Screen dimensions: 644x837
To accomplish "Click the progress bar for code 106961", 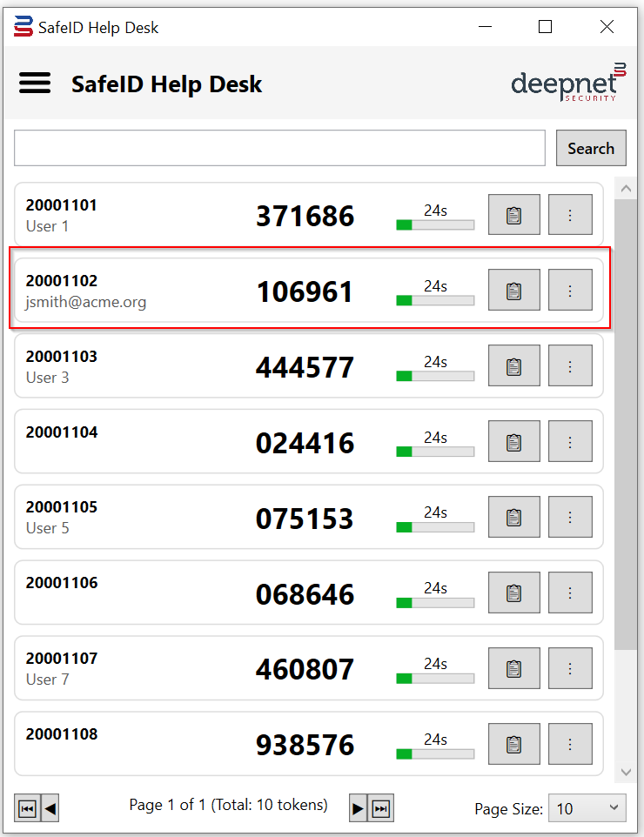I will pos(435,300).
